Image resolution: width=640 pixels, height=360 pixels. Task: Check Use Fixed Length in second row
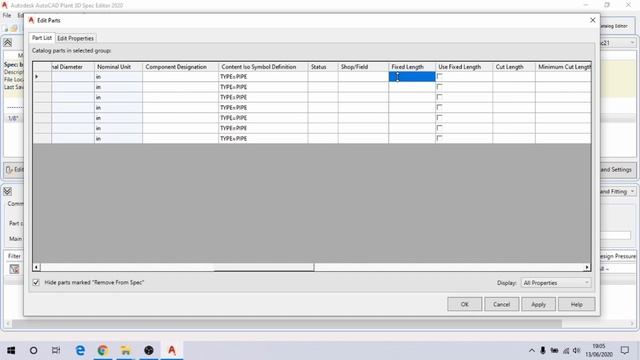coord(440,87)
